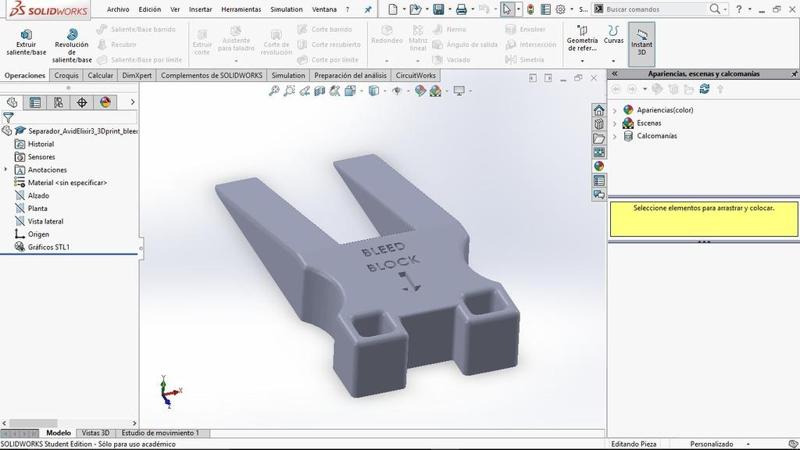Click the Rebuild traffic-light icon
The width and height of the screenshot is (800, 450).
[x=531, y=9]
